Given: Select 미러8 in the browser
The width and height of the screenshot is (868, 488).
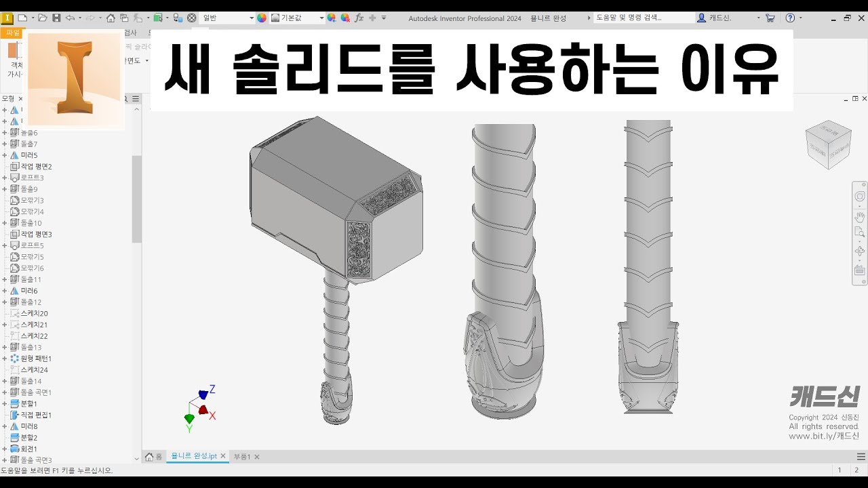Looking at the screenshot, I should (x=29, y=426).
